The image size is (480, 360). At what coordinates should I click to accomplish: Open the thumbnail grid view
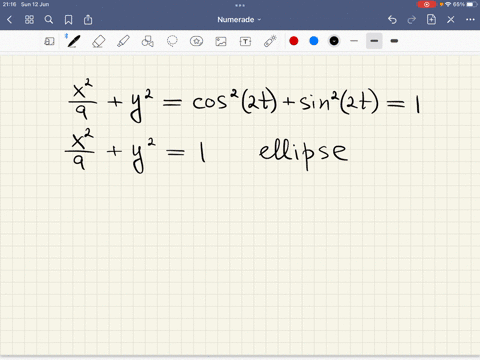pyautogui.click(x=29, y=20)
